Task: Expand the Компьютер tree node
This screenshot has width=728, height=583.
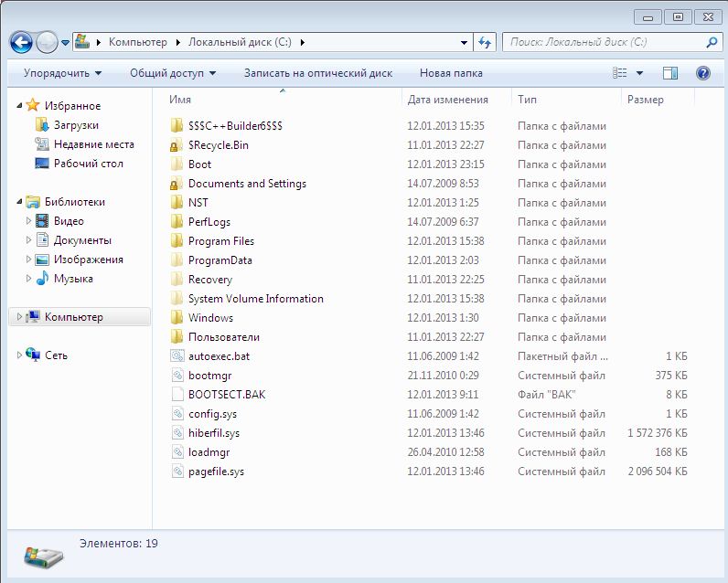Action: tap(19, 317)
